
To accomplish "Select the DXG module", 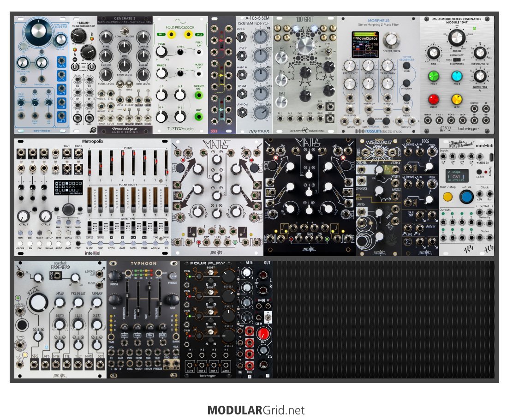I will coord(420,197).
